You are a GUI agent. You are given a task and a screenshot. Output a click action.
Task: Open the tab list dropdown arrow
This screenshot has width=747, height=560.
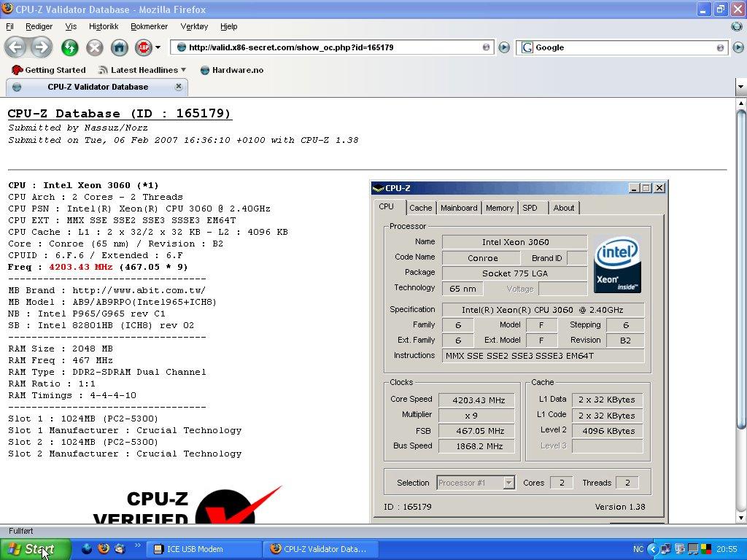pos(741,87)
